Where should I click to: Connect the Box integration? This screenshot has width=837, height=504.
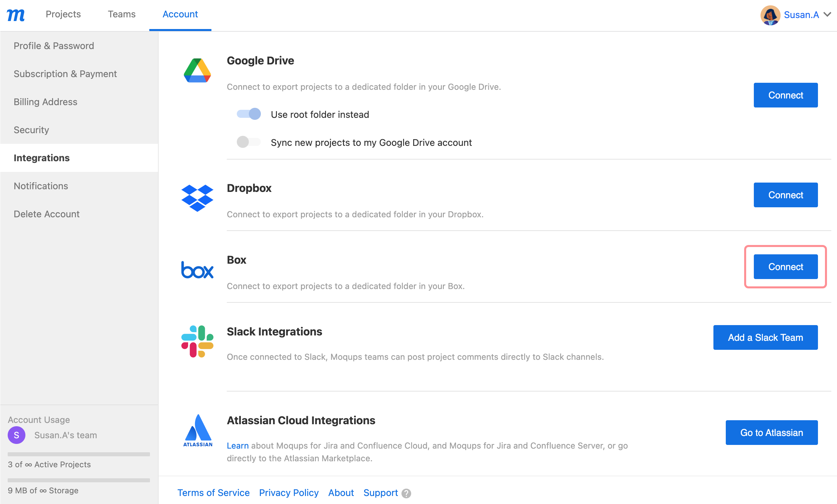coord(785,267)
